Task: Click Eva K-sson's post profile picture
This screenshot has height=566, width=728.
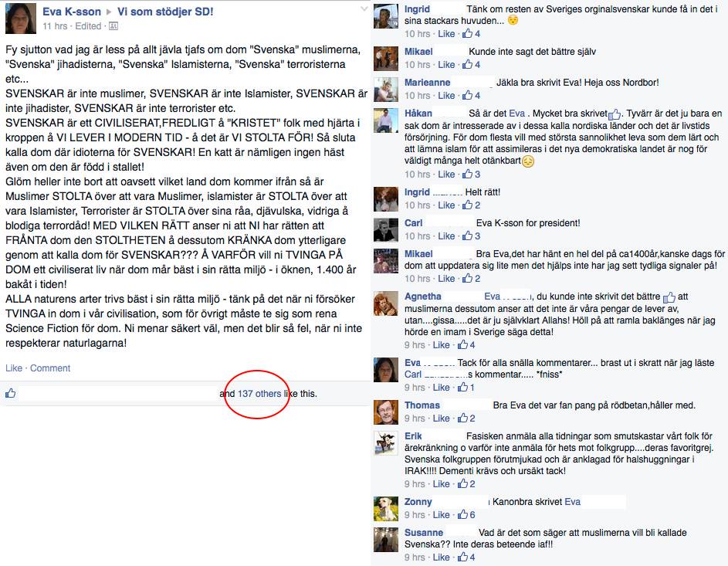Action: click(x=21, y=19)
